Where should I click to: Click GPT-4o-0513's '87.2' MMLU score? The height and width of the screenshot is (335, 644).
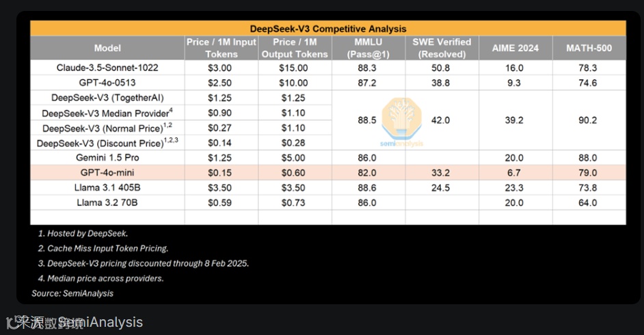[x=366, y=83]
